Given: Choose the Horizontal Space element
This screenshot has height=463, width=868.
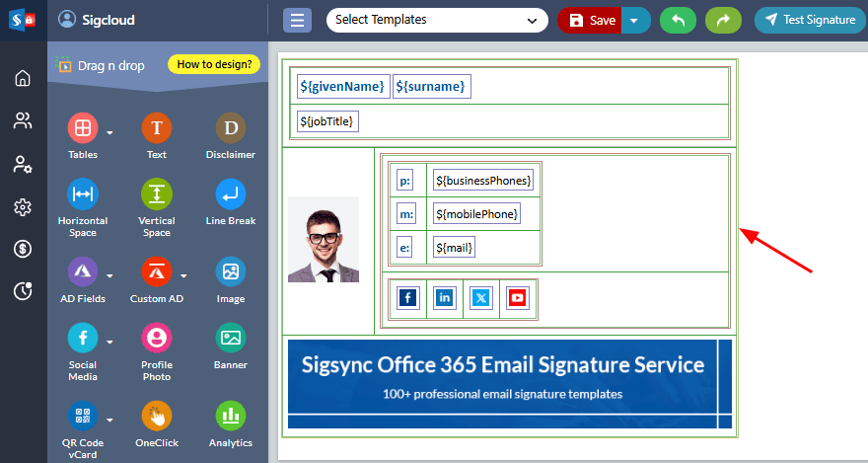Looking at the screenshot, I should [x=83, y=193].
